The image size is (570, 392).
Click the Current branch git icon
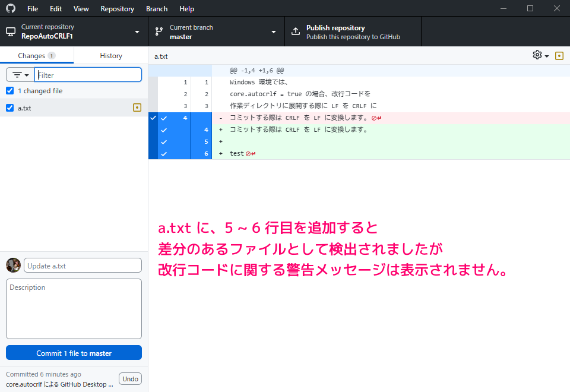tap(159, 32)
